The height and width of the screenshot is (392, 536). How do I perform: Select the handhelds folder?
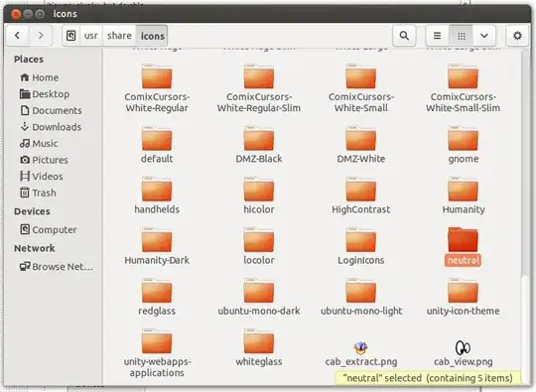click(x=157, y=196)
